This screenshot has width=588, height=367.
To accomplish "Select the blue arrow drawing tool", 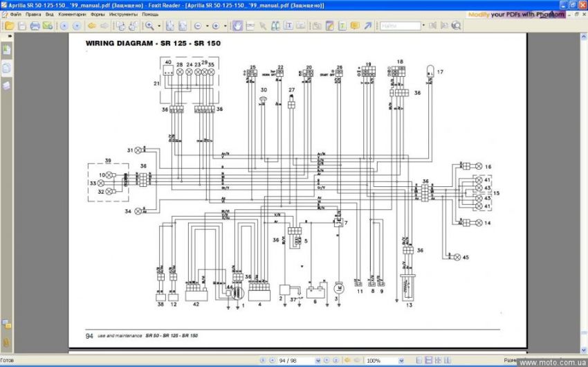I will pos(367,26).
